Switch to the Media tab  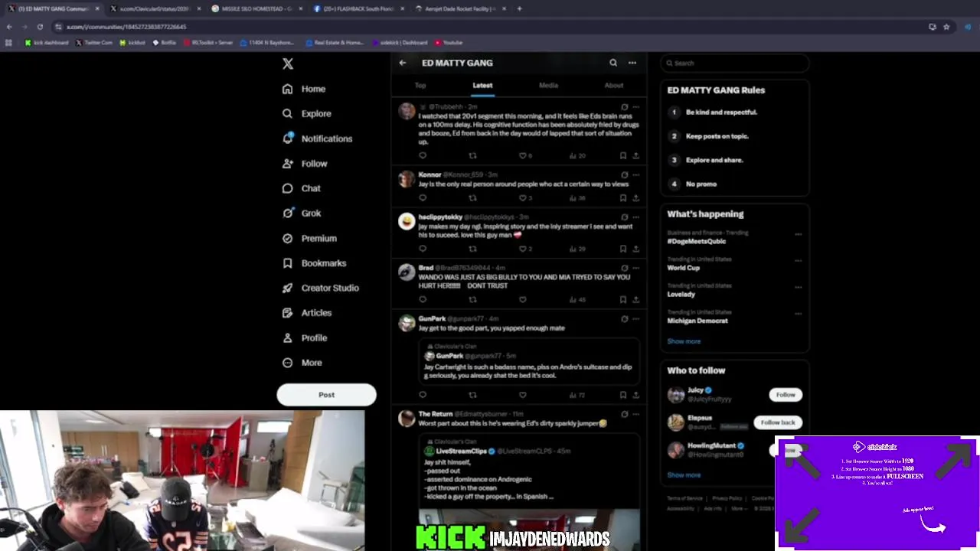coord(548,86)
